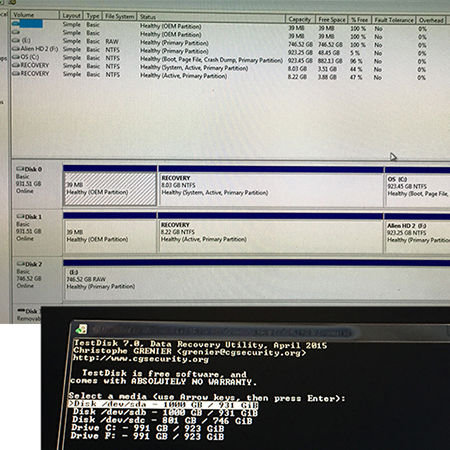This screenshot has width=450, height=450.
Task: Sort by the Layout column header
Action: point(71,15)
